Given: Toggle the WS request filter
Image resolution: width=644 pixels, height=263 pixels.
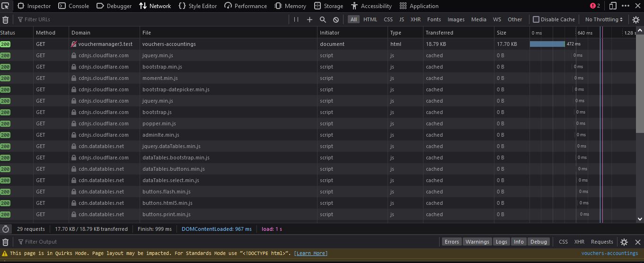Looking at the screenshot, I should pos(497,19).
